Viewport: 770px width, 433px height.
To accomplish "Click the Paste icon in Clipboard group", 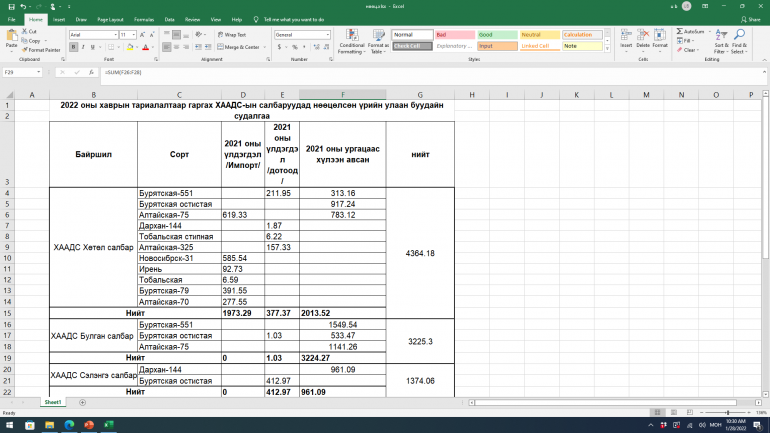I will [11, 38].
